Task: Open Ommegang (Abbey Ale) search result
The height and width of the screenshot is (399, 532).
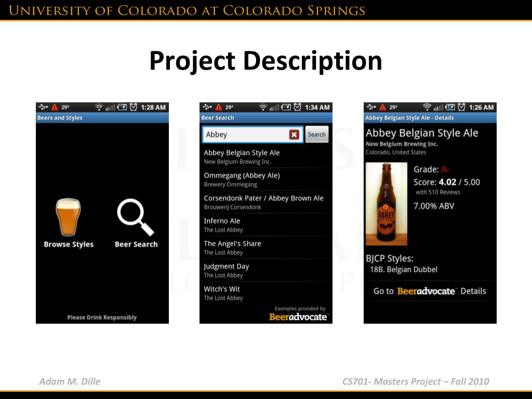Action: (x=265, y=179)
